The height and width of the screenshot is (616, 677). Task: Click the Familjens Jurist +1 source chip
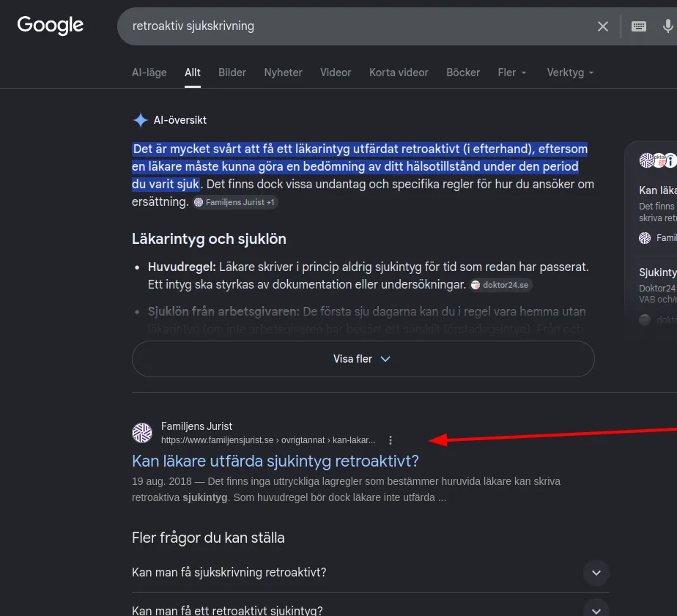(x=235, y=202)
